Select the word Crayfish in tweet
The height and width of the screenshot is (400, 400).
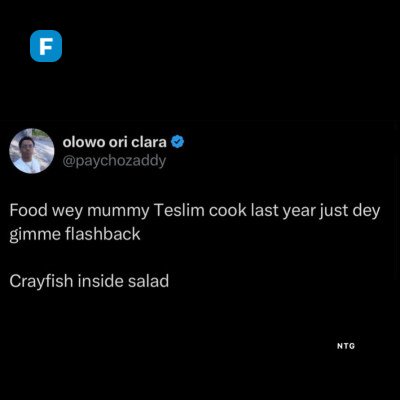[41, 282]
